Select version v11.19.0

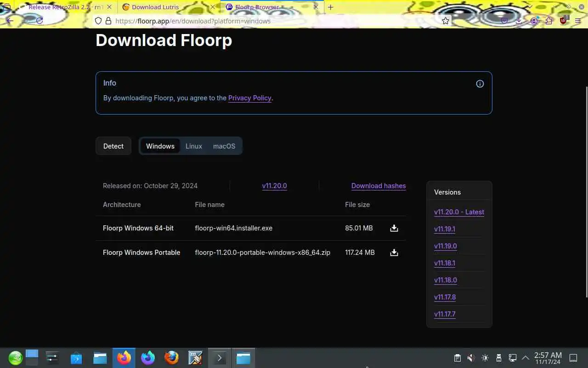[x=446, y=246]
